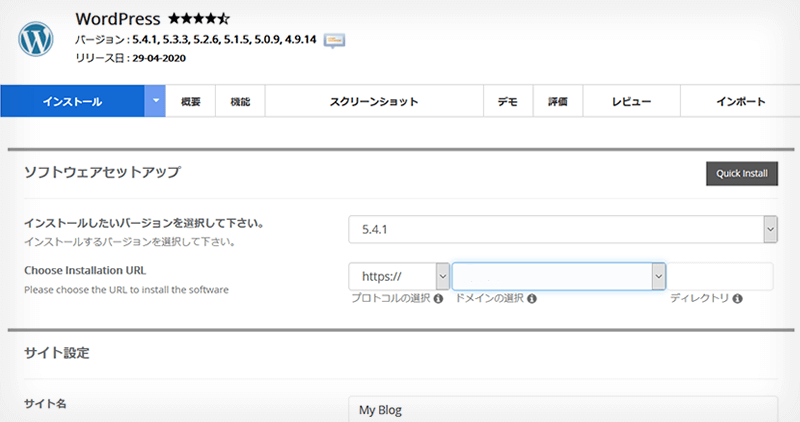
Task: Click 'Please choose the URL to install' text
Action: [126, 290]
